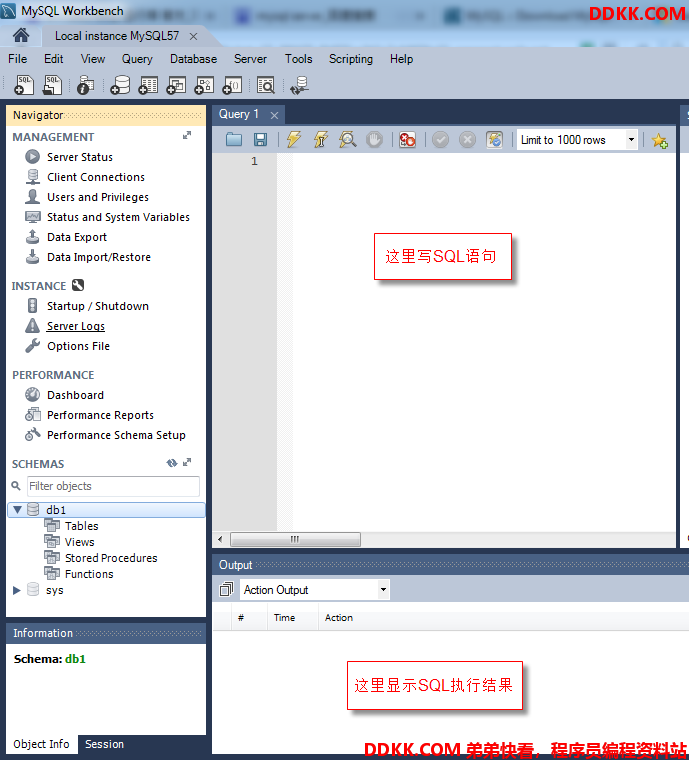Open Startup / Shutdown

(x=98, y=306)
